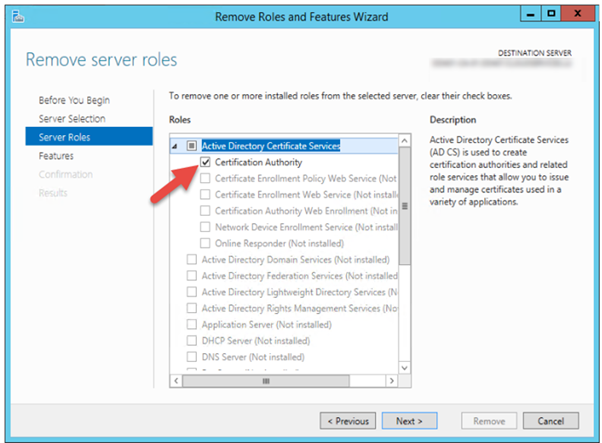Select Application Server (Not installed) label

[266, 324]
